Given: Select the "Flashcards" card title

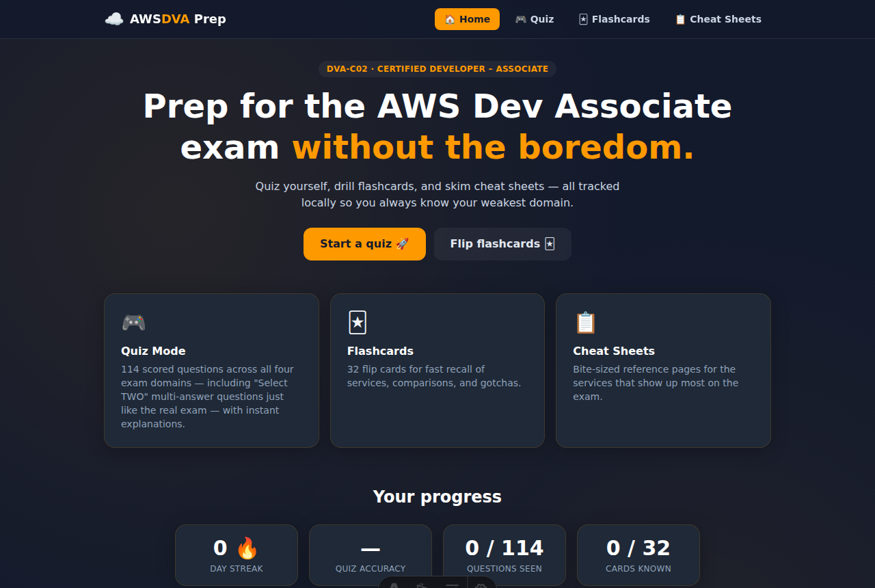Looking at the screenshot, I should pyautogui.click(x=380, y=351).
